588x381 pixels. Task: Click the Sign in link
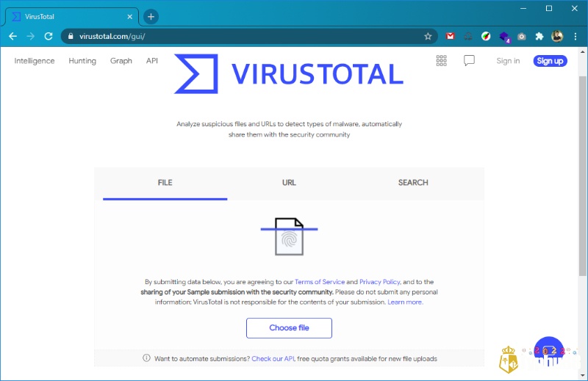[x=508, y=61]
